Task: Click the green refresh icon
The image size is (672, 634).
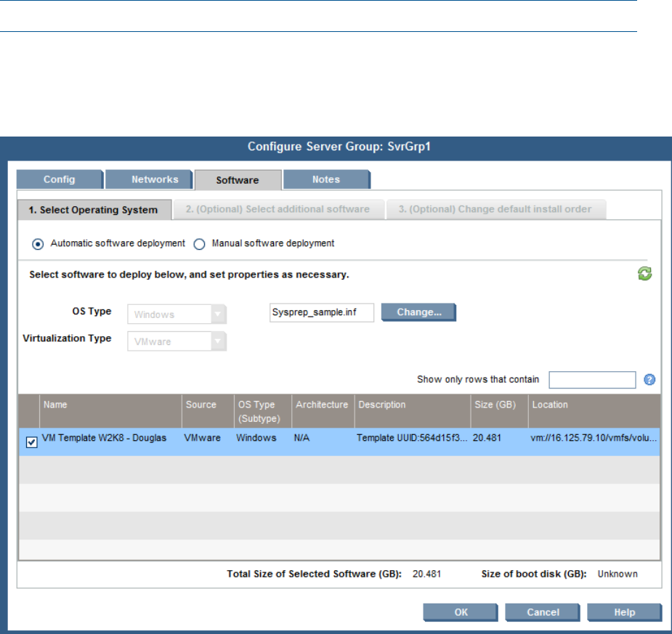Action: 644,275
